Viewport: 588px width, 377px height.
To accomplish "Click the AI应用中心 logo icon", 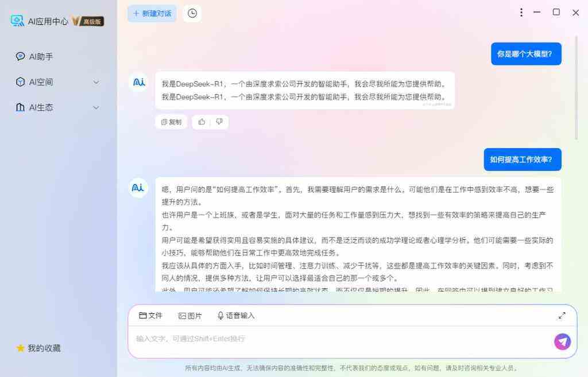I will [x=17, y=21].
